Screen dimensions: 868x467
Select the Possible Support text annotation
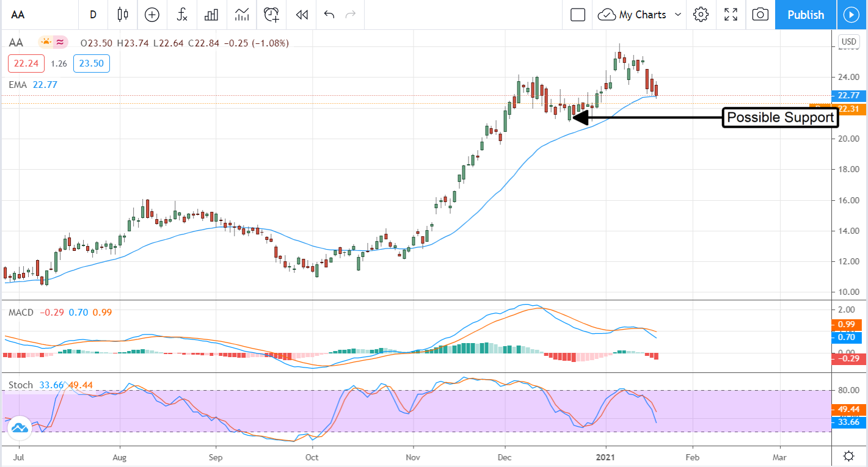click(780, 117)
